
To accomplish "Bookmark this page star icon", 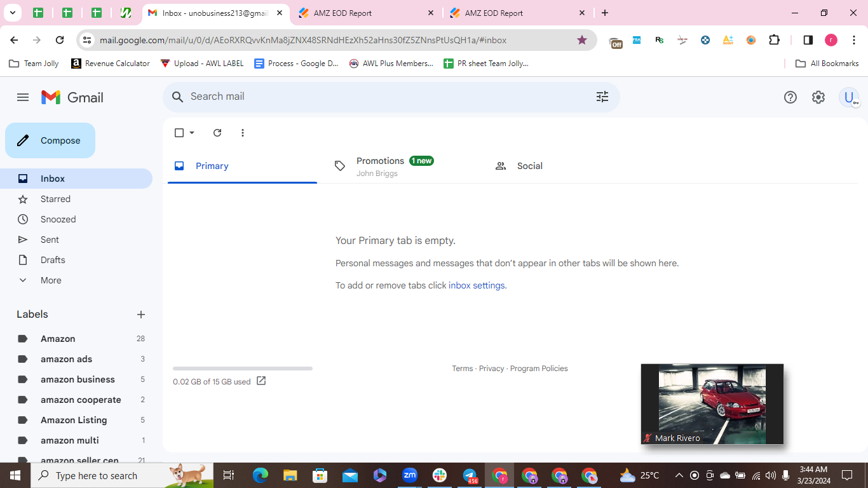I will (x=582, y=40).
